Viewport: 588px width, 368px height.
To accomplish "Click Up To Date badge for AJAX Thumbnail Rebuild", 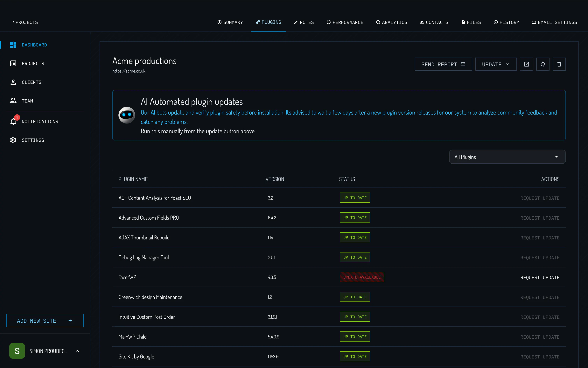I will pos(355,237).
